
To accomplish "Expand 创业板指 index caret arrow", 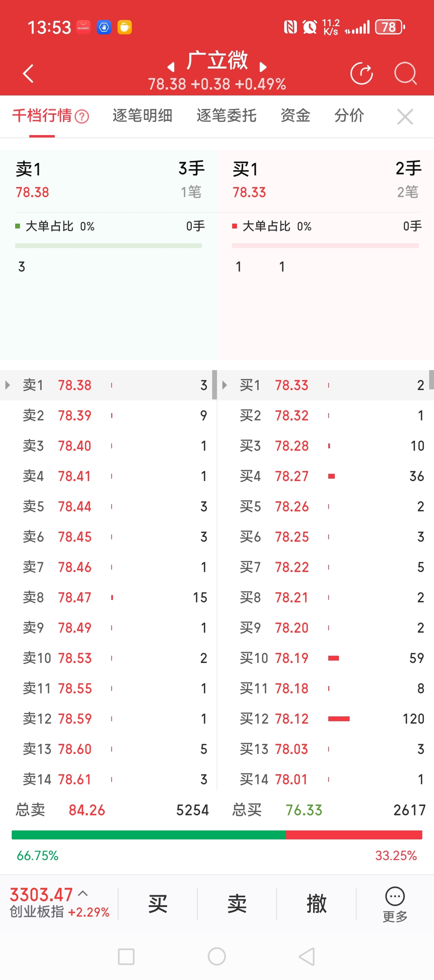I will click(83, 894).
